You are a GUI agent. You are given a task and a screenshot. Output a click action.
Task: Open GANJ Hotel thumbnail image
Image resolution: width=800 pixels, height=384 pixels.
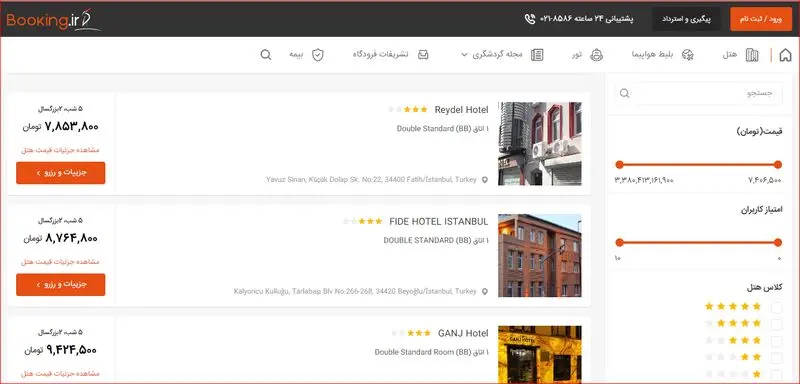[x=540, y=354]
